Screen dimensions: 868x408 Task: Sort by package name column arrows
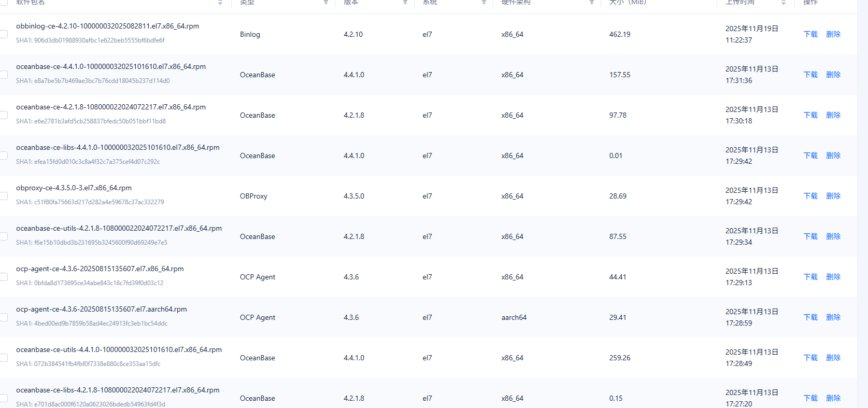pos(220,3)
